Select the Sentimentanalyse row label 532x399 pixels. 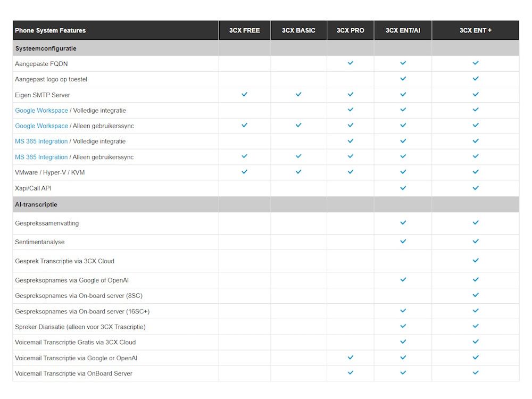40,242
